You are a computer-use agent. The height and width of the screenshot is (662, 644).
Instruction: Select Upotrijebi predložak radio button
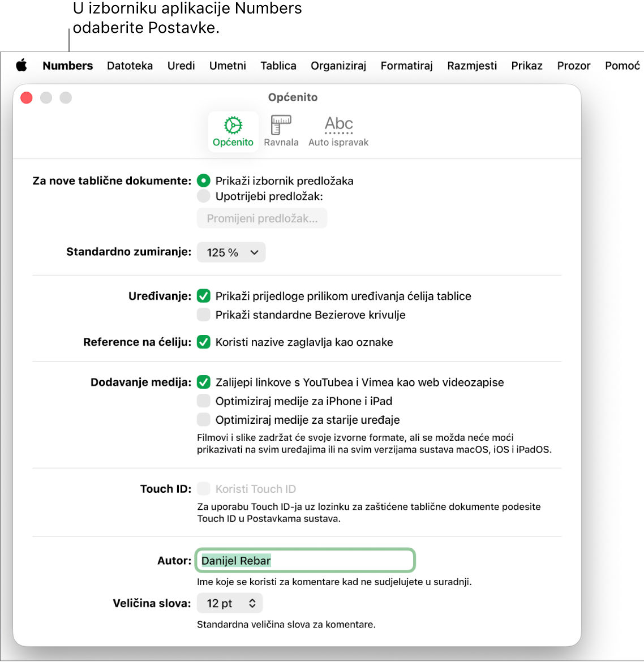[x=204, y=196]
